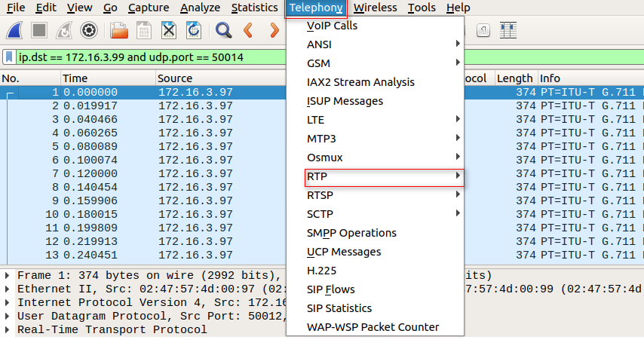Expand the Osmux submenu
The image size is (644, 355).
click(375, 158)
